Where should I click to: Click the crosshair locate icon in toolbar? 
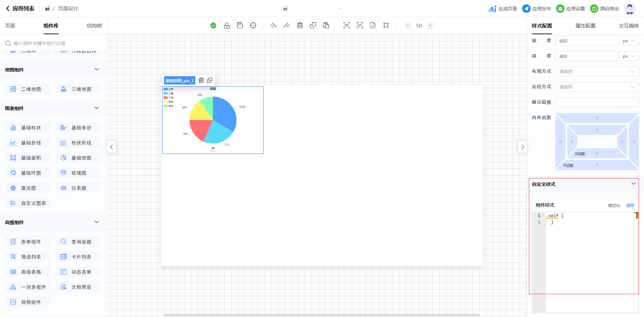(x=253, y=25)
